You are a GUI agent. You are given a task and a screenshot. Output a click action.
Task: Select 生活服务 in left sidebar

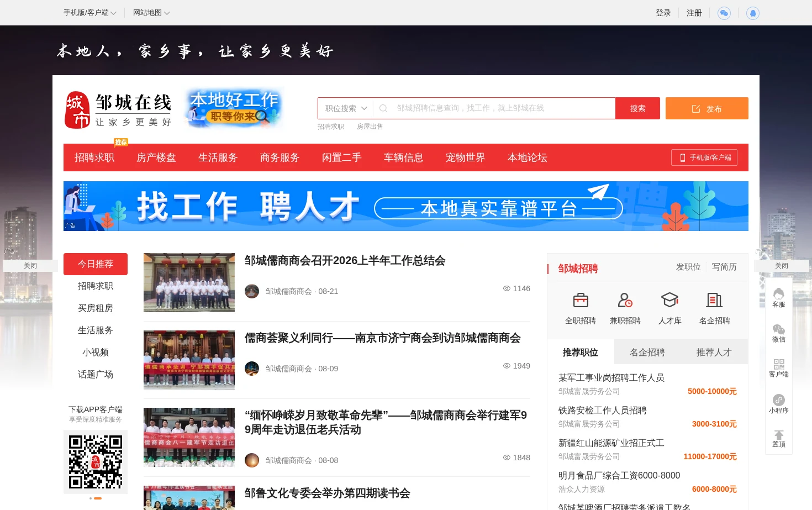point(96,330)
